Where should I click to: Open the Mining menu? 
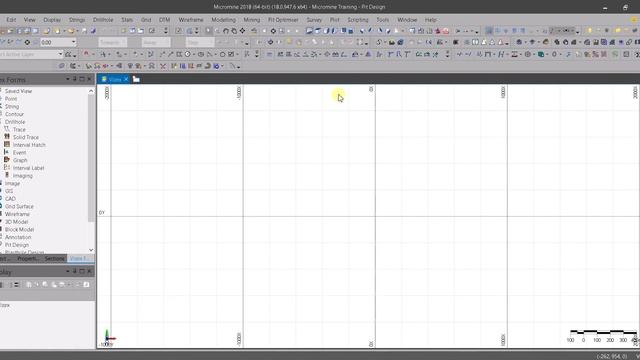[251, 20]
